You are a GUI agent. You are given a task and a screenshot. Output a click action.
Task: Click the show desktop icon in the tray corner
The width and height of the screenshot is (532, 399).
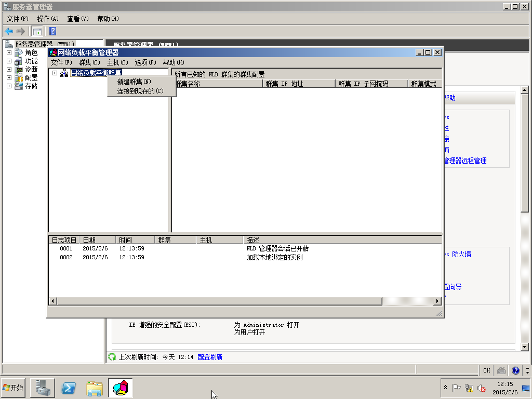pos(526,388)
